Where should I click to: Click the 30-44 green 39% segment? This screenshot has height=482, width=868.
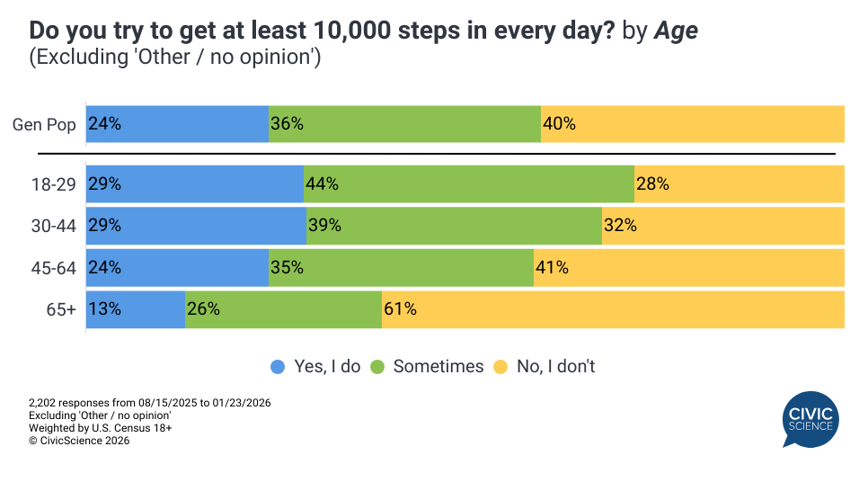454,226
